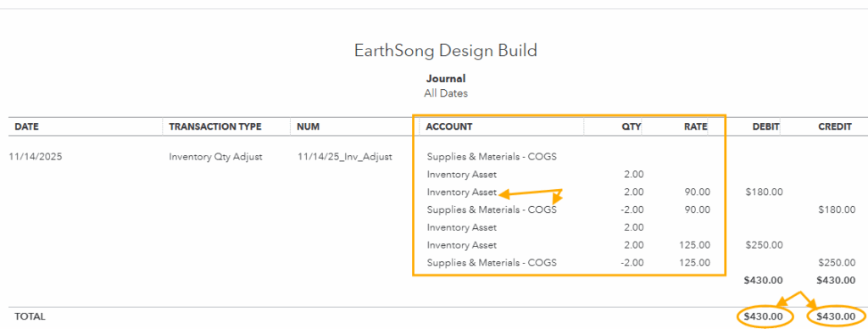Click the 90.00 rate in Inventory Asset row

[x=698, y=192]
